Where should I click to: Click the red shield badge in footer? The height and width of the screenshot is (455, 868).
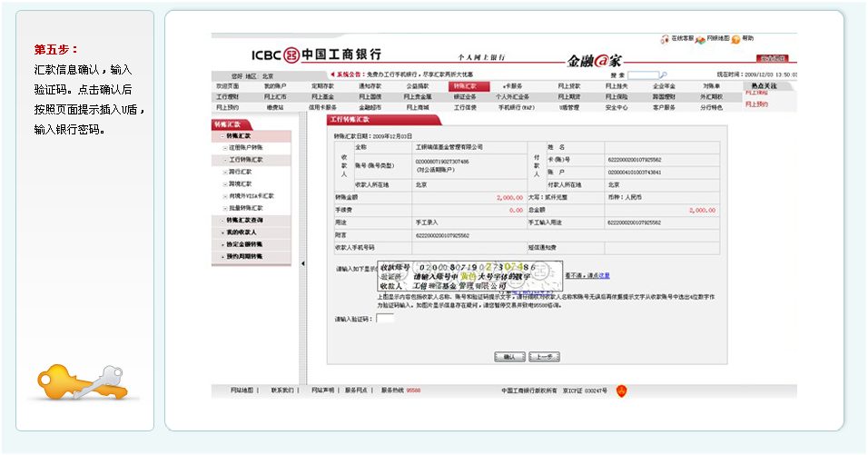click(622, 391)
